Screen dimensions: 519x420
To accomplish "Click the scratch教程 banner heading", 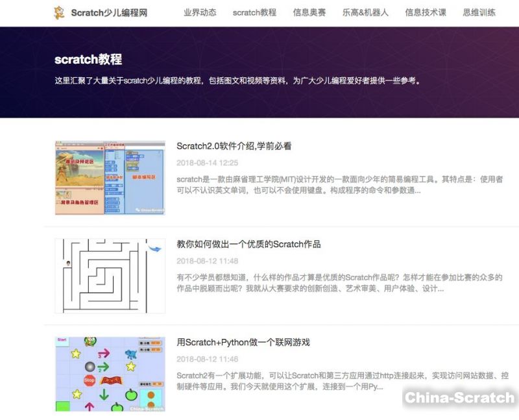I will [x=88, y=60].
